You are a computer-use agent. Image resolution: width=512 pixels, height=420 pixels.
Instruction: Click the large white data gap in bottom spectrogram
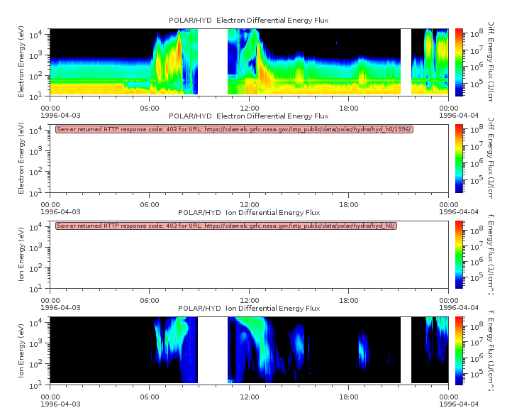pos(213,350)
